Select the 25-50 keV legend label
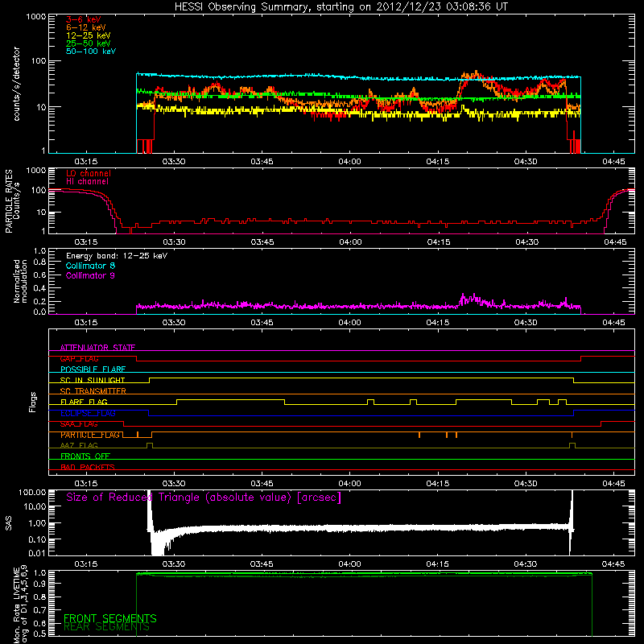Screen dimensions: 644x644 coord(89,43)
